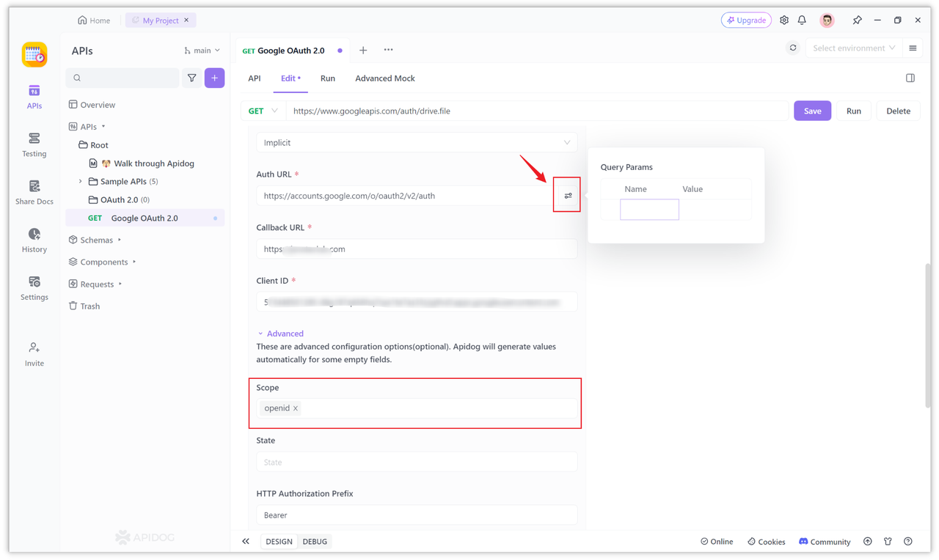This screenshot has height=560, width=939.
Task: Switch to the Edit tab
Action: (x=291, y=78)
